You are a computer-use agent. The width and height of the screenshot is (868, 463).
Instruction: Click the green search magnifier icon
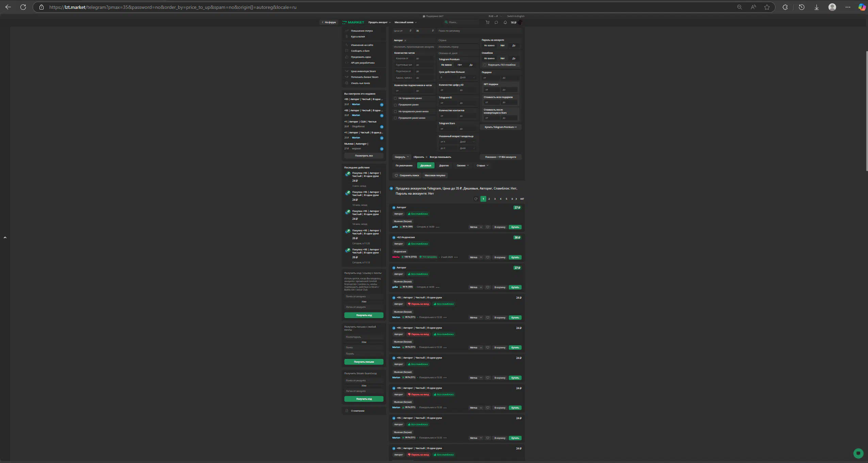pyautogui.click(x=446, y=22)
